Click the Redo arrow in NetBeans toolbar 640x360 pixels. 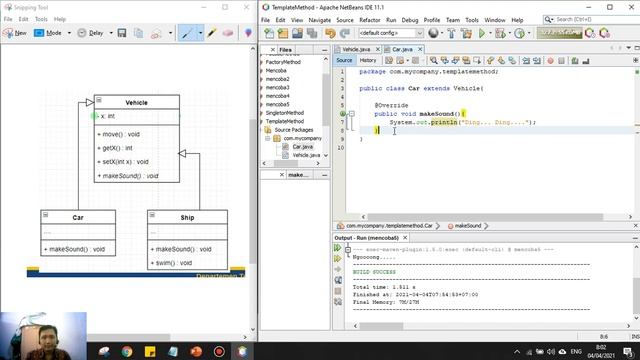345,33
